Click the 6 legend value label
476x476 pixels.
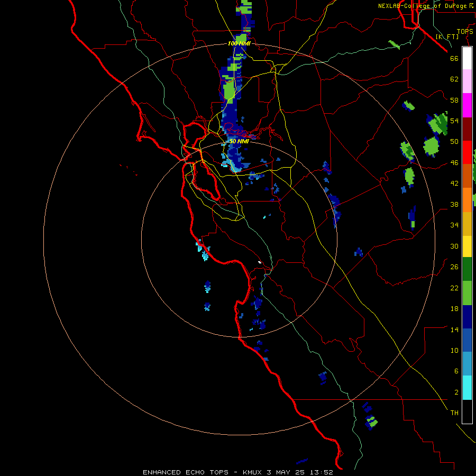[456, 371]
